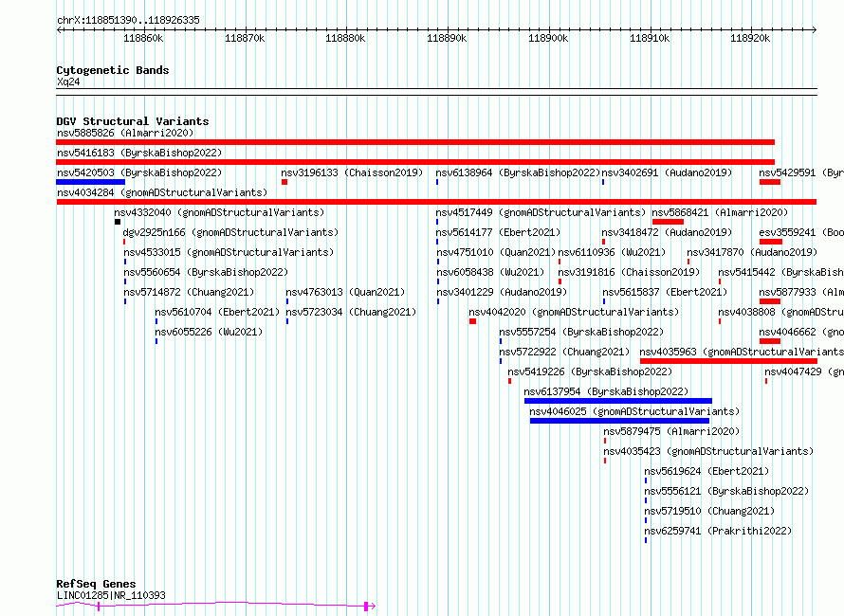Viewport: 844px width, 616px height.
Task: Click the 118890k ruler position label
Action: (447, 38)
